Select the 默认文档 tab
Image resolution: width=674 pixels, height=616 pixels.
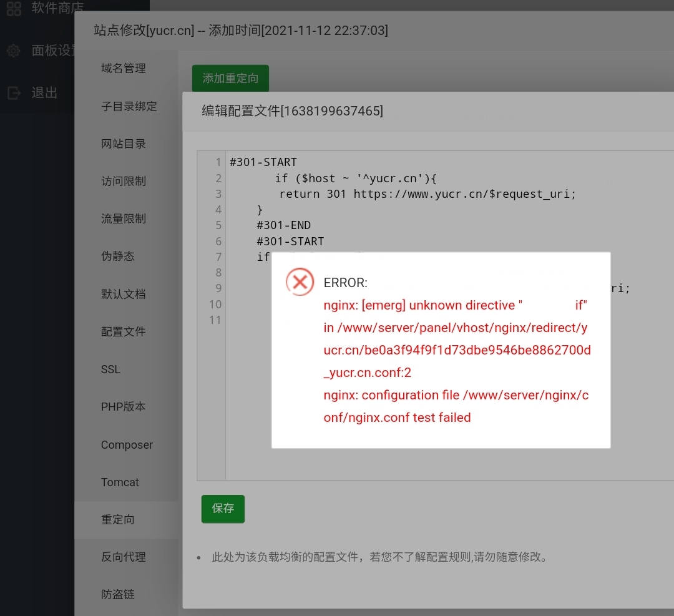click(124, 294)
